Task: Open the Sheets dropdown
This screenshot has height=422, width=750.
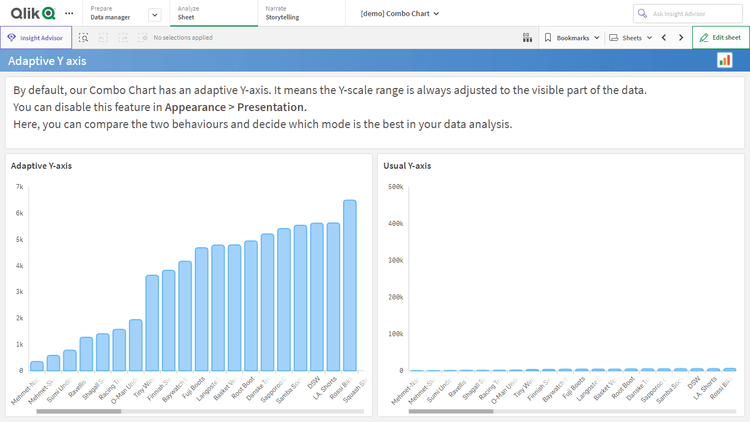Action: click(x=630, y=37)
